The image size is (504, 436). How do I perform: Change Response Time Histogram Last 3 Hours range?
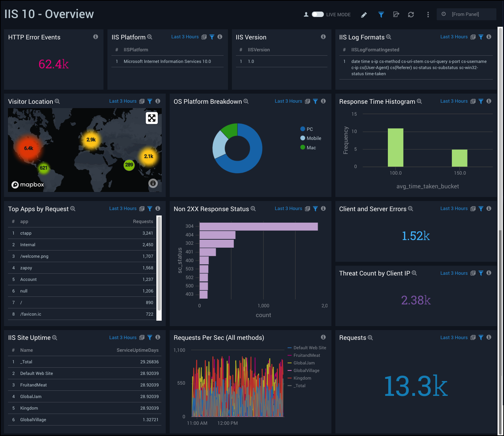454,101
